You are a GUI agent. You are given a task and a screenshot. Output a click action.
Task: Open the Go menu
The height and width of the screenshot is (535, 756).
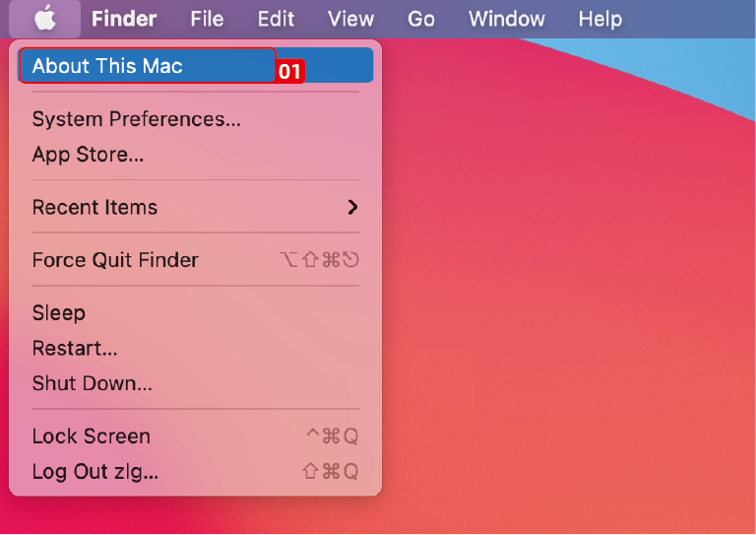(x=421, y=19)
